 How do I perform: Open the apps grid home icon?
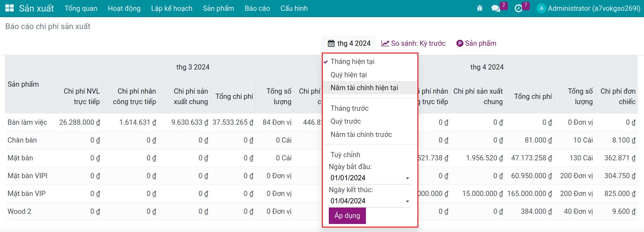(9, 8)
